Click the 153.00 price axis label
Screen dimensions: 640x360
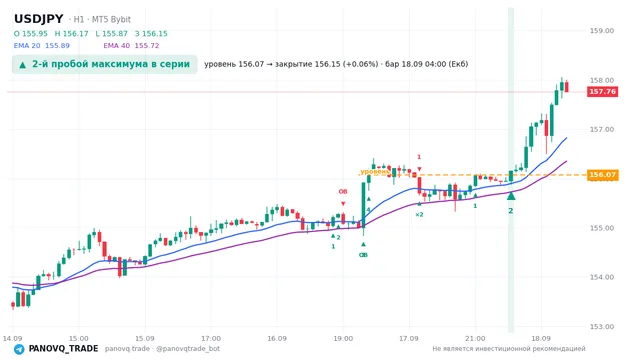[x=602, y=327]
